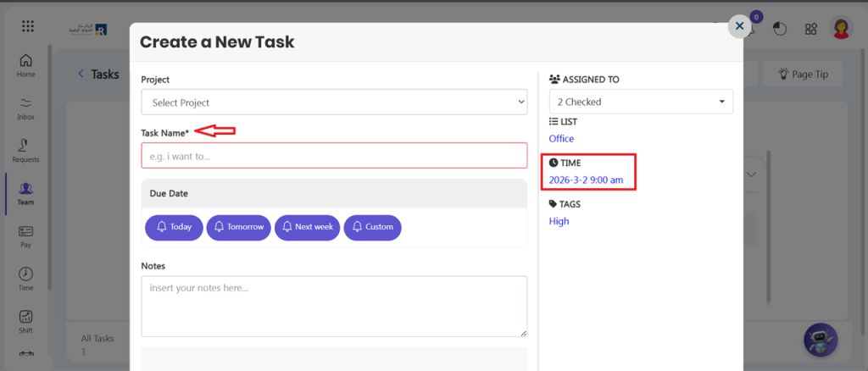Select the Pay sidebar icon
This screenshot has height=371, width=868.
coord(25,235)
